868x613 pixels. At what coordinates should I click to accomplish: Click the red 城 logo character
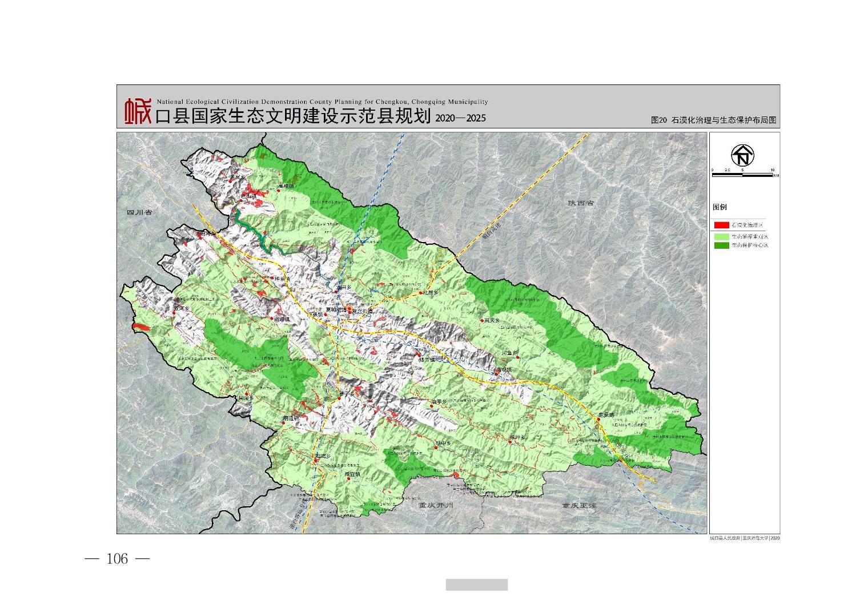pyautogui.click(x=139, y=111)
